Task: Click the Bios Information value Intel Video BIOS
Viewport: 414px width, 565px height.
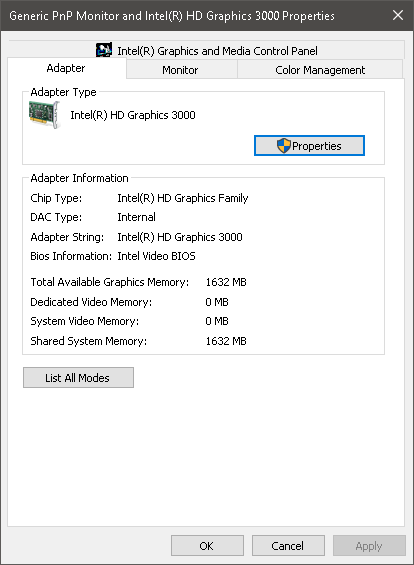Action: click(x=156, y=256)
